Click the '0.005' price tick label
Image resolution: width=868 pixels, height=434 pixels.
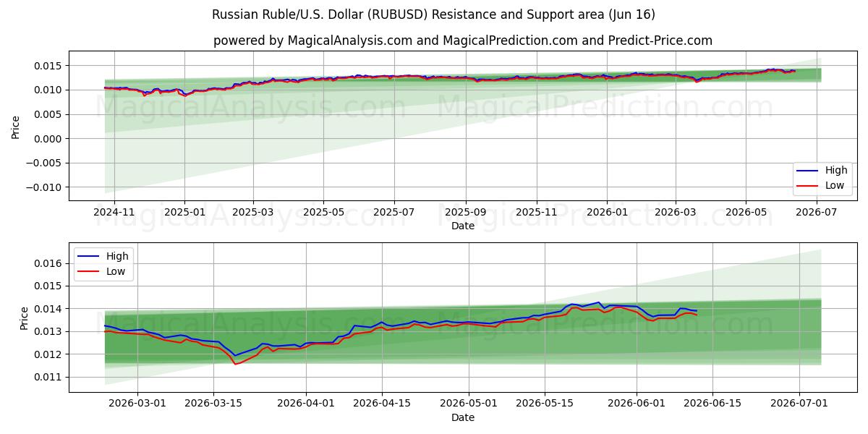[x=48, y=114]
